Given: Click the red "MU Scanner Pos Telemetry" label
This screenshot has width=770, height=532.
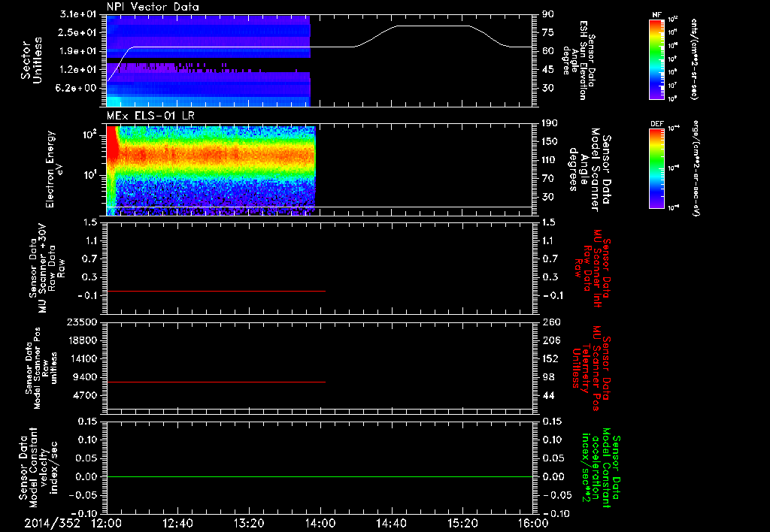Looking at the screenshot, I should (591, 368).
